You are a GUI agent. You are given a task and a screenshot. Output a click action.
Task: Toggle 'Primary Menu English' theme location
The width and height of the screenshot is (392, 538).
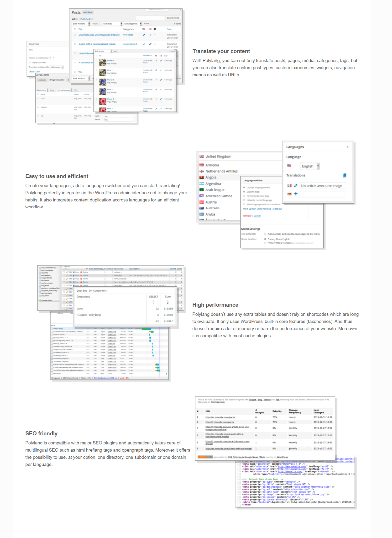tap(265, 239)
